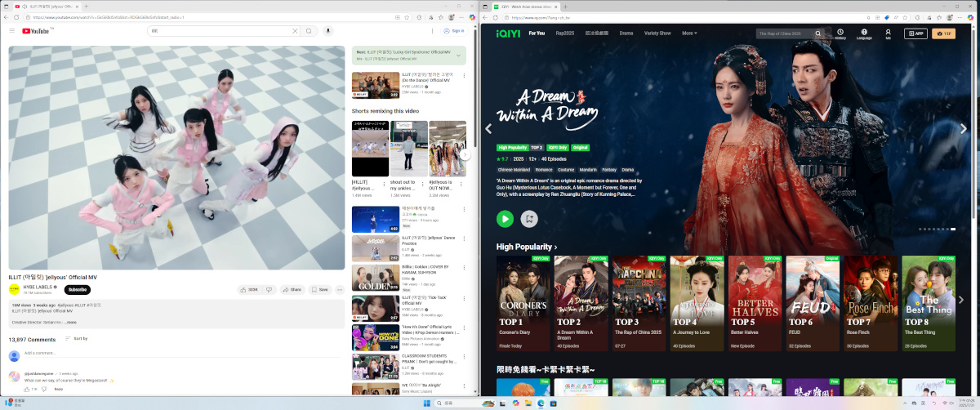This screenshot has width=980, height=410.
Task: Select the Fantasy genre tag
Action: click(609, 170)
